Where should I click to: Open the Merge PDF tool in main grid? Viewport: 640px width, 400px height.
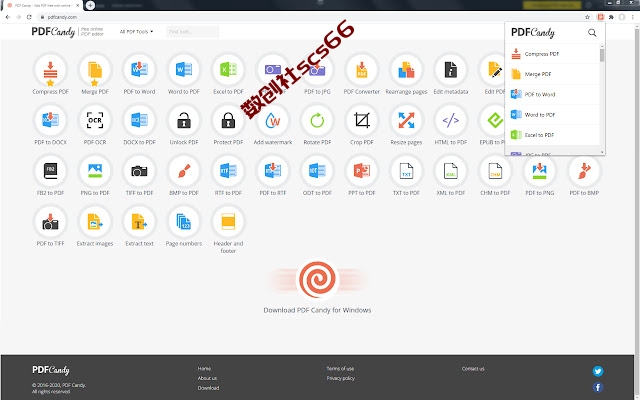[95, 74]
